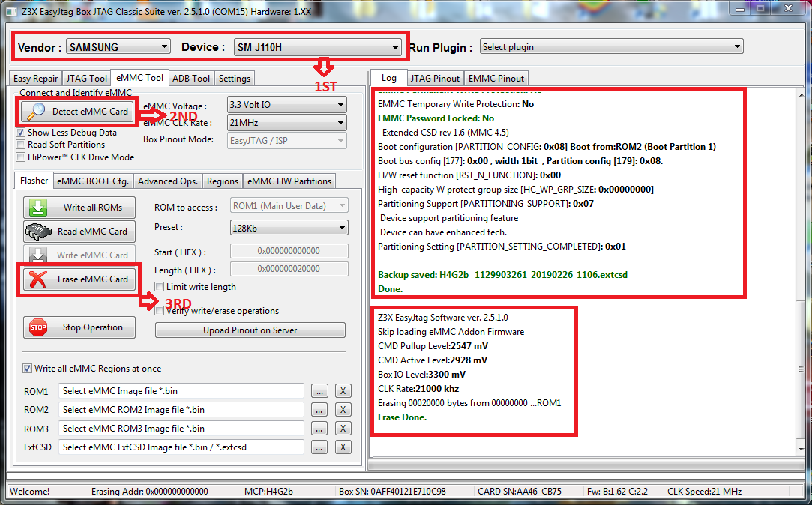Viewport: 812px width, 505px height.
Task: Open the Preset 128Kb dropdown
Action: coord(289,228)
